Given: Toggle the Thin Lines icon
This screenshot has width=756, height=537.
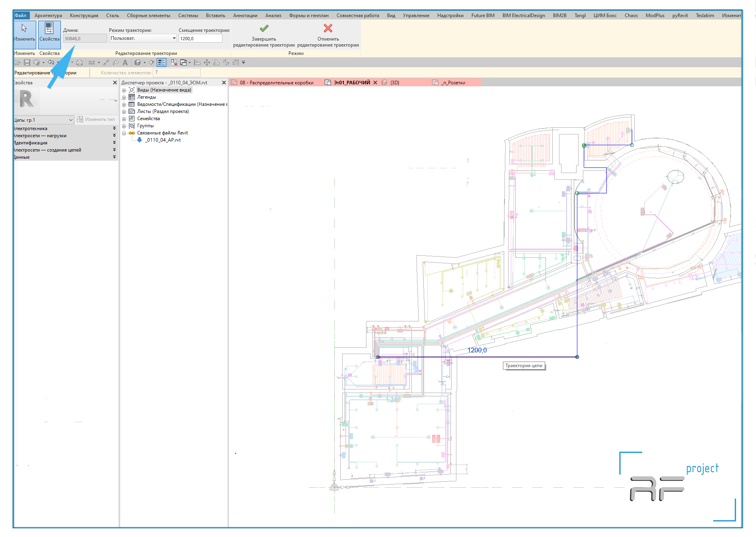Looking at the screenshot, I should click(x=161, y=62).
